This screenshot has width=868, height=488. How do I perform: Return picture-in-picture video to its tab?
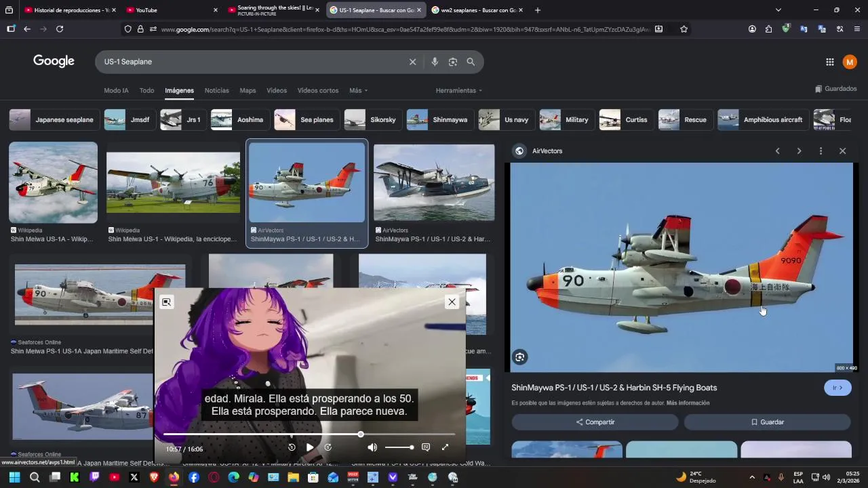(166, 302)
